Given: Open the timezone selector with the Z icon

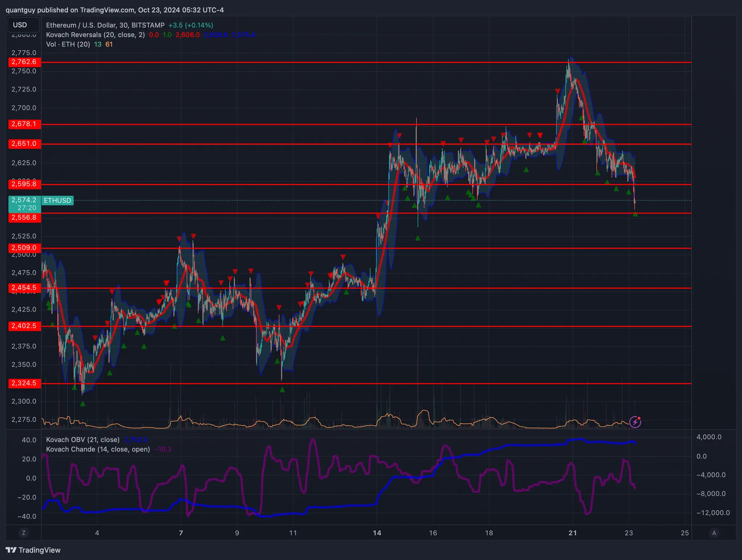Looking at the screenshot, I should (x=24, y=532).
